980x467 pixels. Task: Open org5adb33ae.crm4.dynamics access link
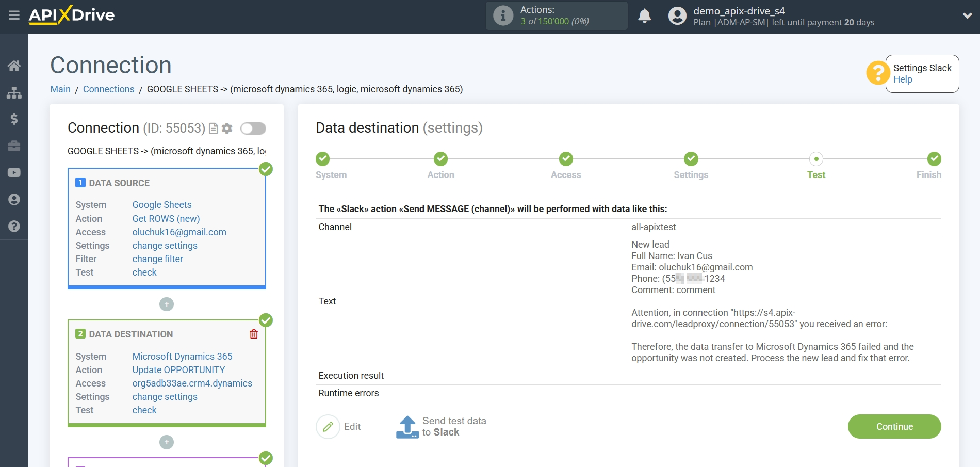(192, 383)
